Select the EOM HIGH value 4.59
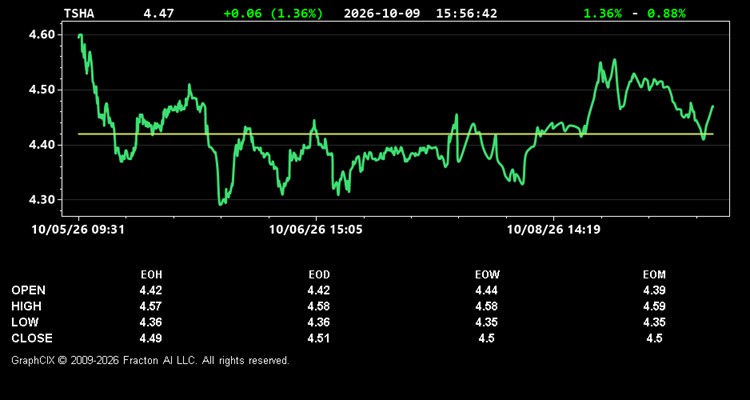The height and width of the screenshot is (400, 750). tap(654, 306)
